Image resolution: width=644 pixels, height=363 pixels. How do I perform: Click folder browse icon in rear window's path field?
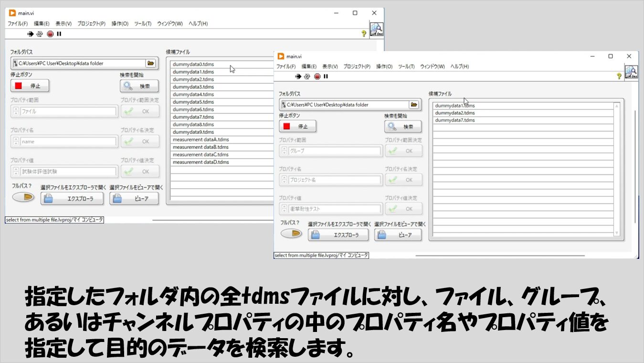pos(151,63)
